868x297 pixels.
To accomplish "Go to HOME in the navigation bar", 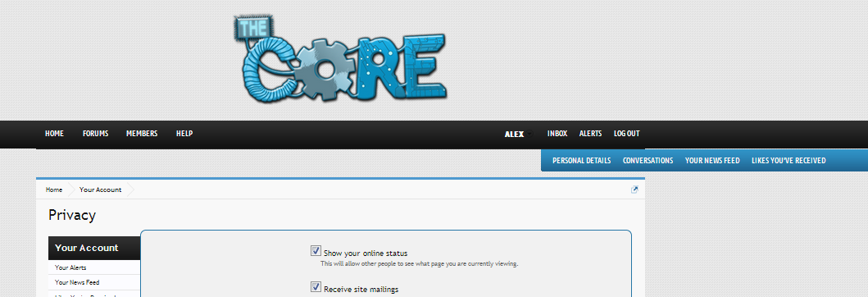I will click(x=54, y=134).
